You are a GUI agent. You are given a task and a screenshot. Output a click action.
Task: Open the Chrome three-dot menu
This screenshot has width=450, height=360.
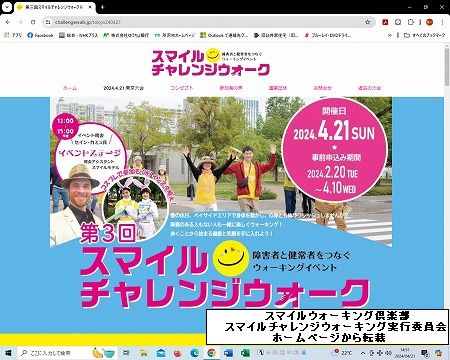point(442,22)
